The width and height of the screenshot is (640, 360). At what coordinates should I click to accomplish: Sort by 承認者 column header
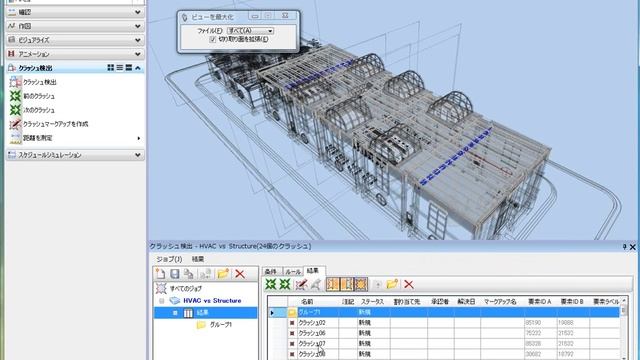440,302
